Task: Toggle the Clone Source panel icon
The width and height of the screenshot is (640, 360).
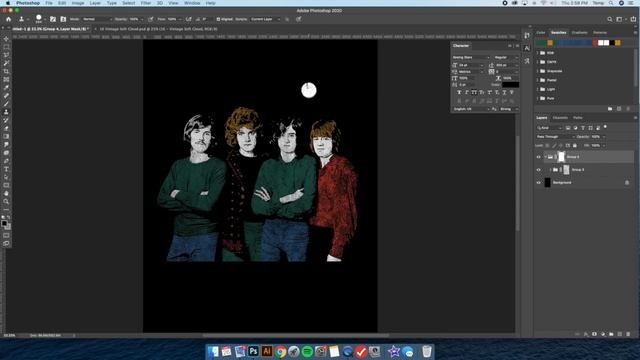Action: point(63,19)
